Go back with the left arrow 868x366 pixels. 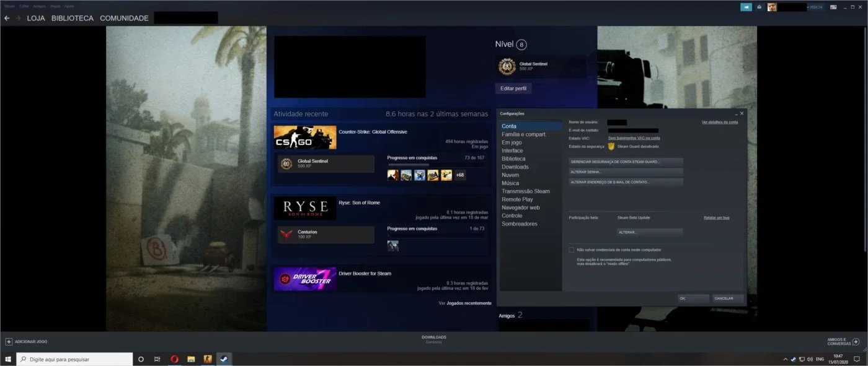[7, 18]
